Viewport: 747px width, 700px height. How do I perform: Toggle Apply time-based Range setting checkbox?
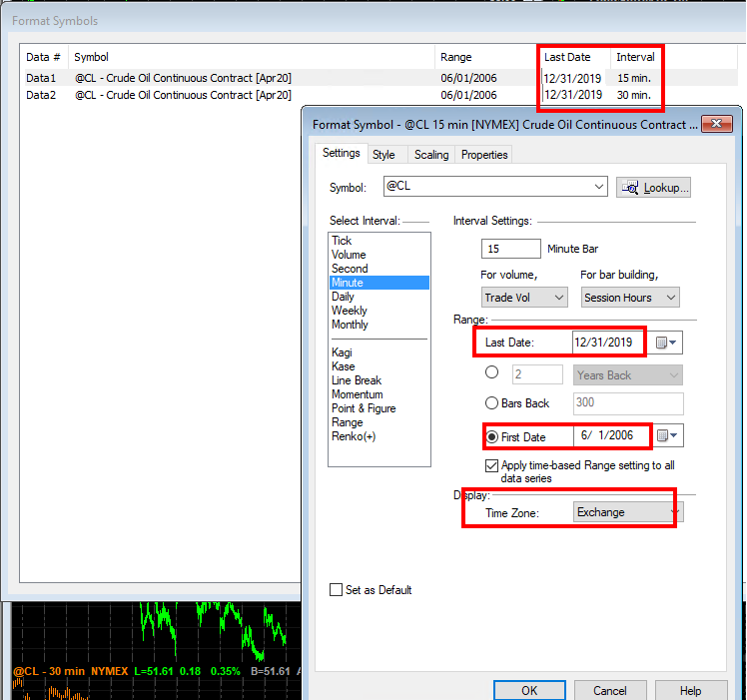coord(491,466)
